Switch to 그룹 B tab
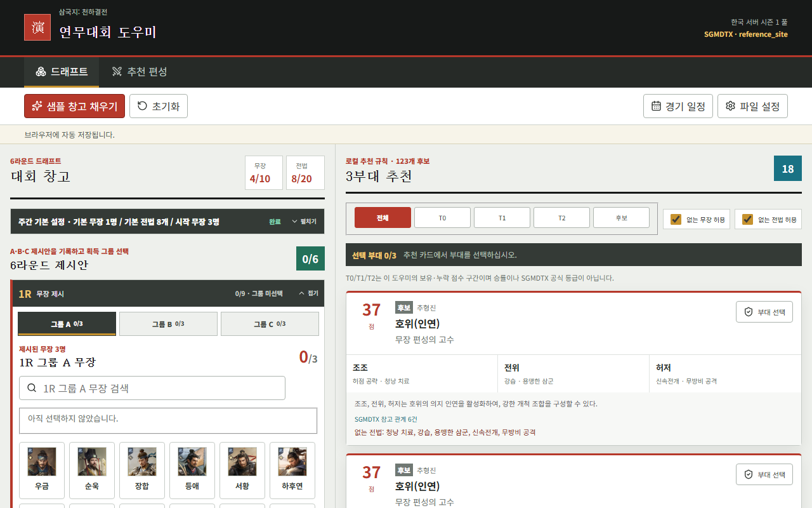The image size is (812, 508). [x=168, y=324]
